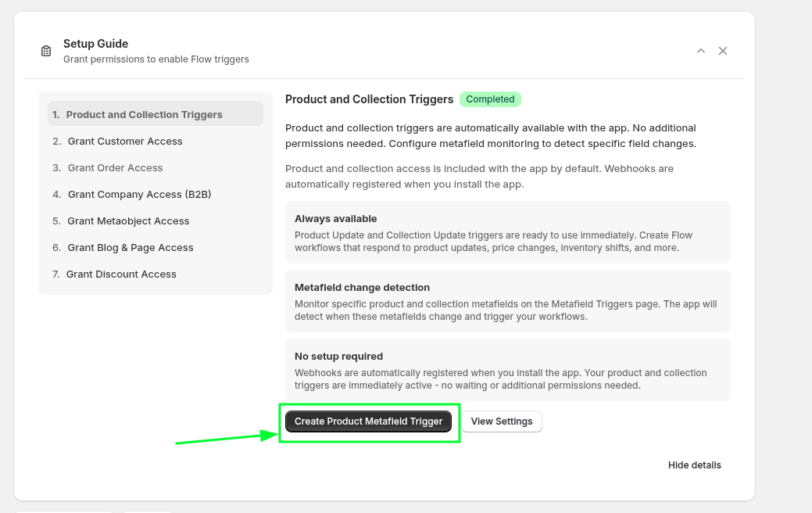Open Grant Order Access step
The width and height of the screenshot is (812, 513).
point(115,168)
